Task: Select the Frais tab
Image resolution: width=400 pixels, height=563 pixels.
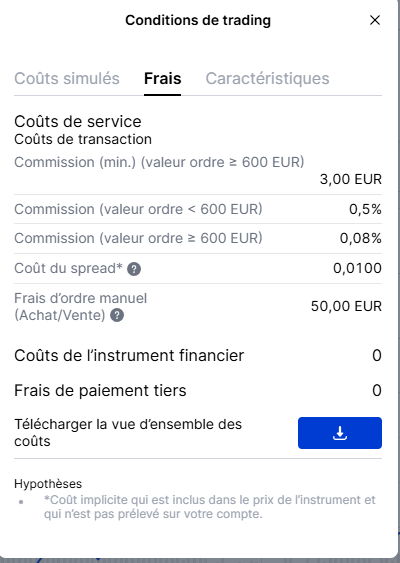Action: point(162,79)
